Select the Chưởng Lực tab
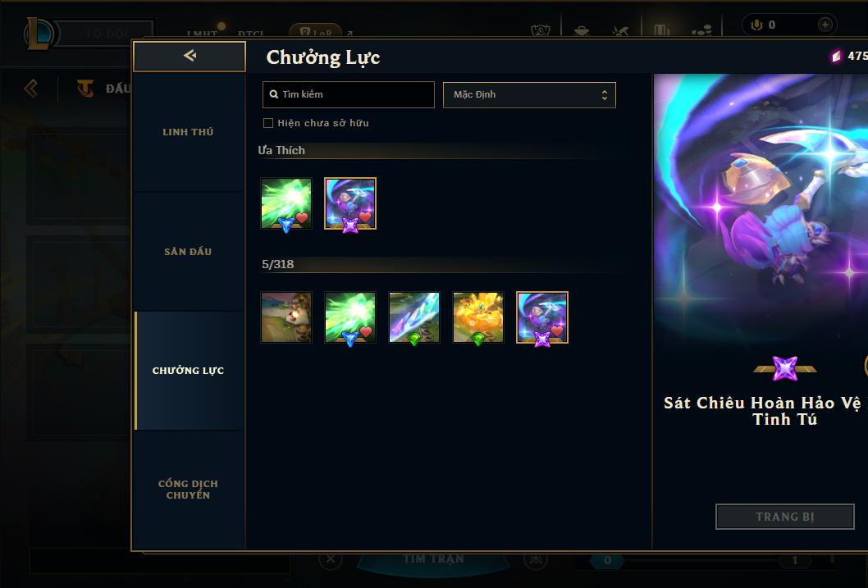This screenshot has width=868, height=588. point(188,371)
